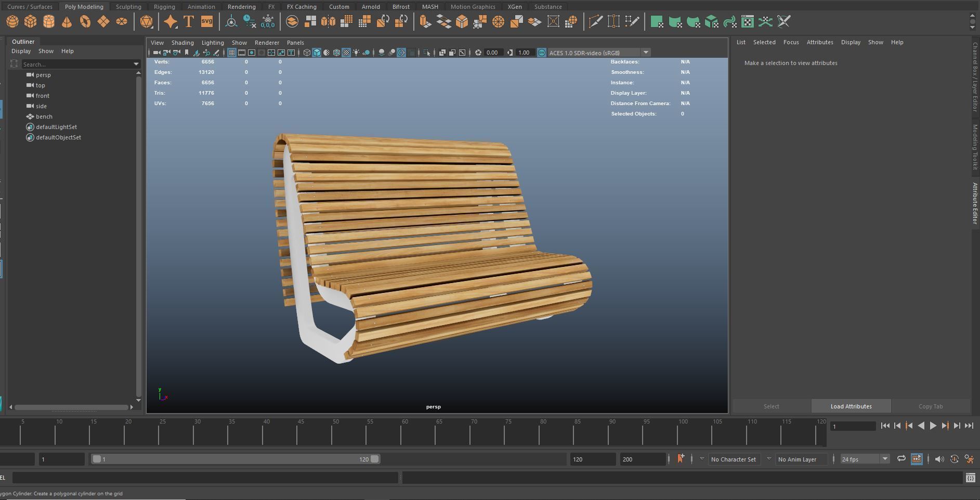Click the Mirror geometry shelf icon
The image size is (980, 500).
[329, 21]
